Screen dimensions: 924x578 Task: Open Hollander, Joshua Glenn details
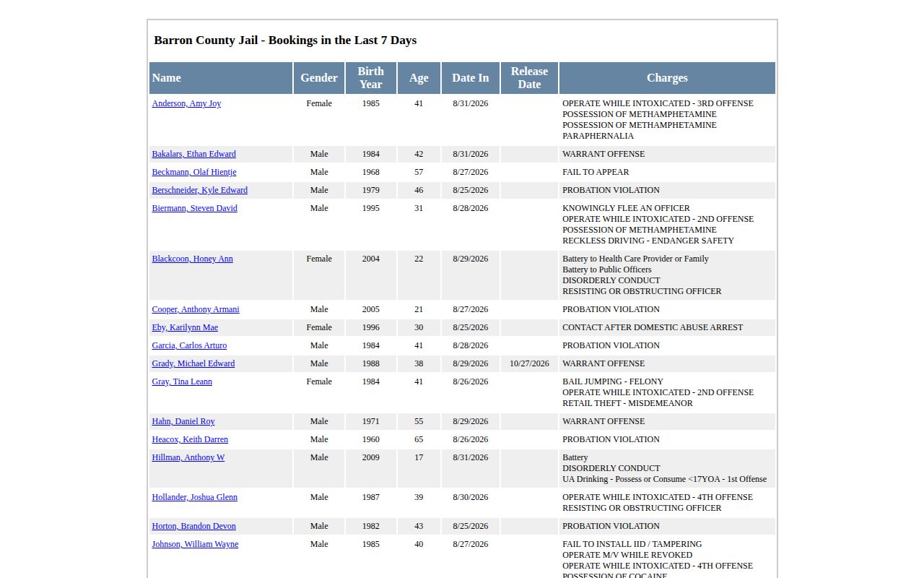[x=195, y=497]
